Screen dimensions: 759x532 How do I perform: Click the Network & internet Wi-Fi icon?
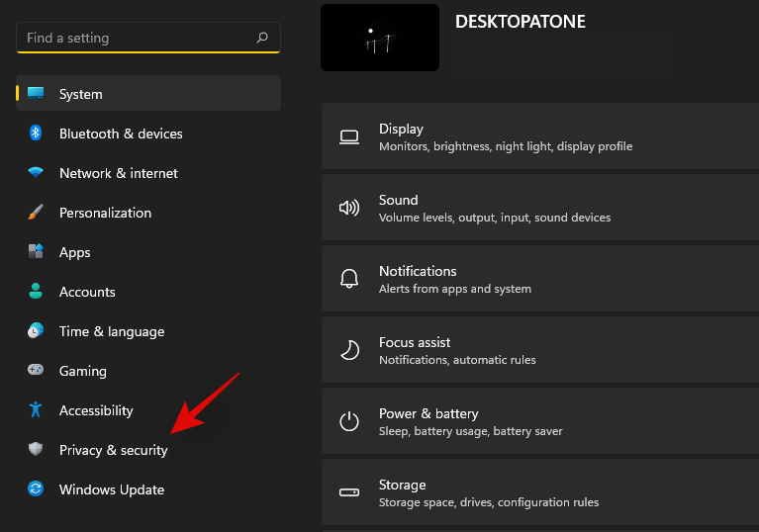[x=36, y=173]
